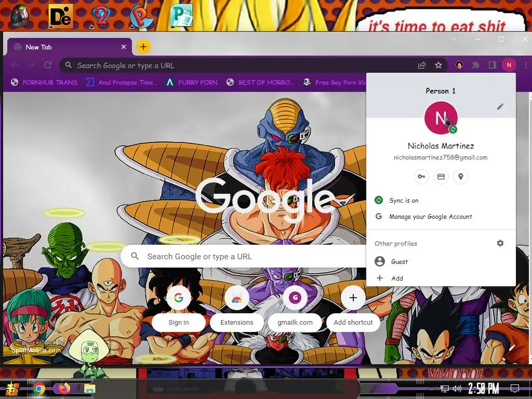
Task: Open network tray icon
Action: [x=444, y=389]
